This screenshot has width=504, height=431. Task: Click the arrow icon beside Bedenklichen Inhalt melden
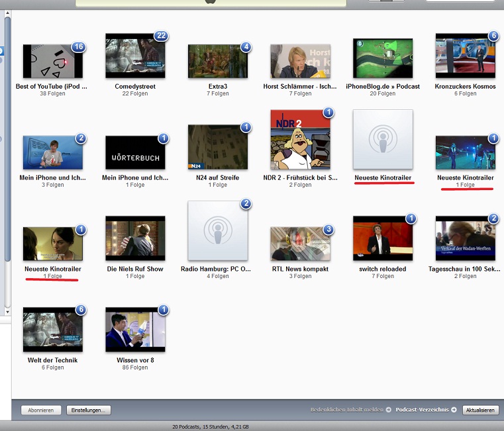[389, 410]
